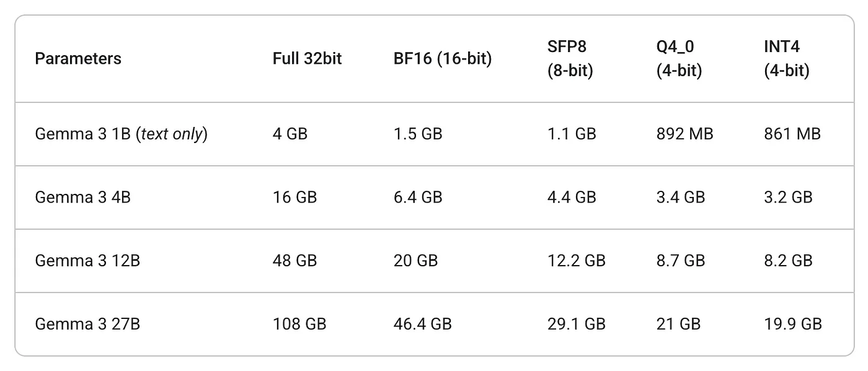This screenshot has width=868, height=371.
Task: Click the 108 GB cell
Action: [x=299, y=323]
